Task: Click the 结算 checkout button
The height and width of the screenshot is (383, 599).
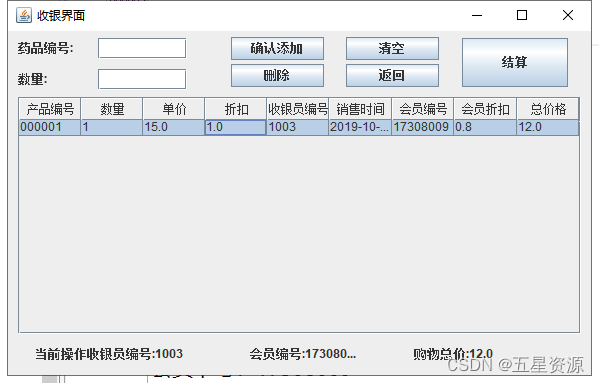Action: click(515, 62)
